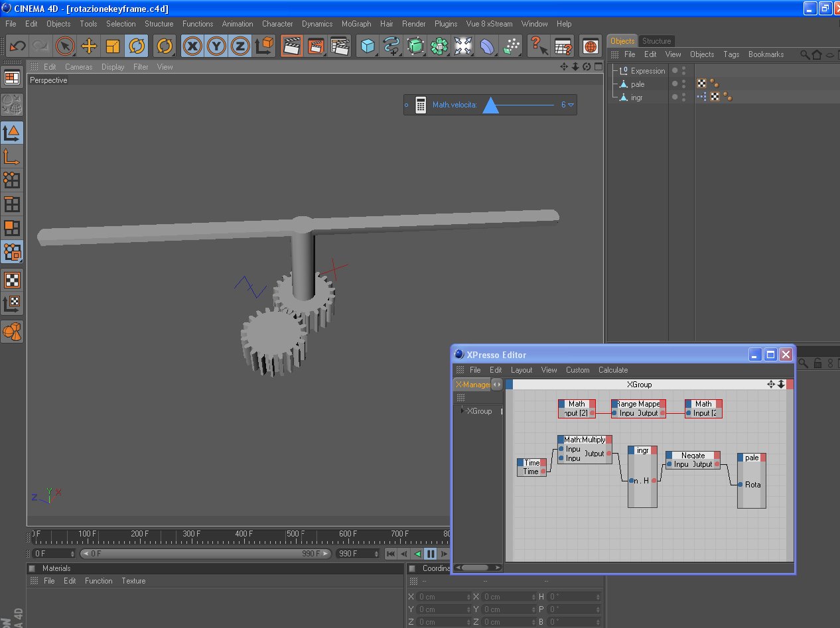
Task: Open the Spline tools icon
Action: click(x=391, y=46)
